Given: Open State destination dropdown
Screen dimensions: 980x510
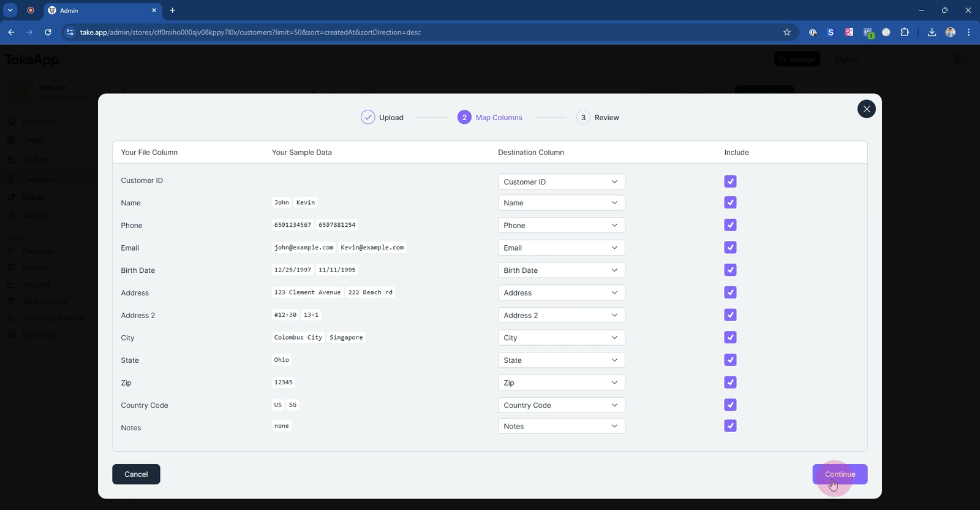Looking at the screenshot, I should pos(561,360).
